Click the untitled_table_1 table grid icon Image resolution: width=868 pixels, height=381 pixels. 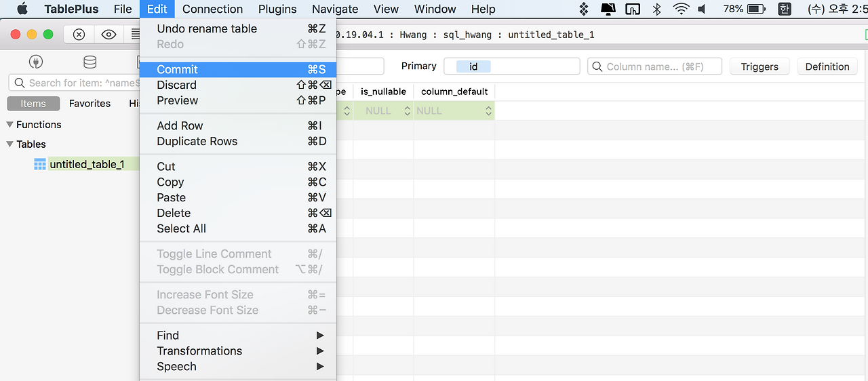pyautogui.click(x=40, y=164)
